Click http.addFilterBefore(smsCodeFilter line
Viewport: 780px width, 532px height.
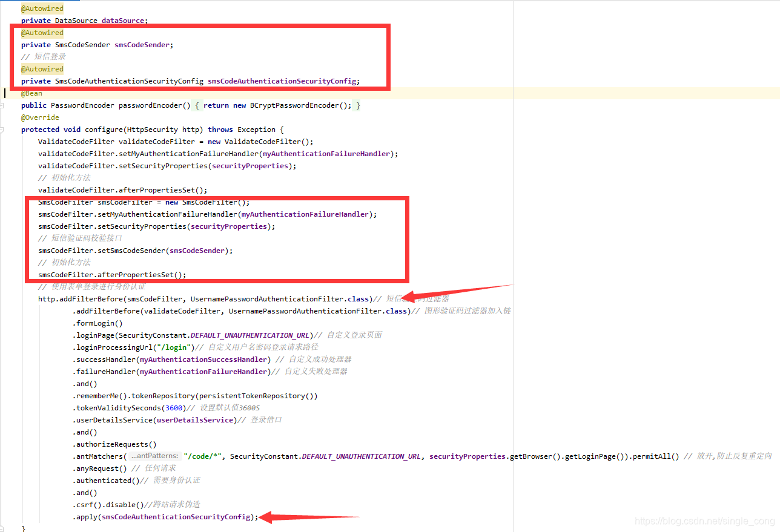[x=205, y=299]
